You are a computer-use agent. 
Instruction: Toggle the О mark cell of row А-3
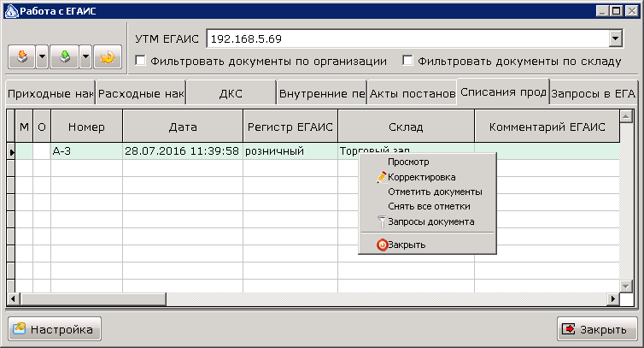(42, 151)
